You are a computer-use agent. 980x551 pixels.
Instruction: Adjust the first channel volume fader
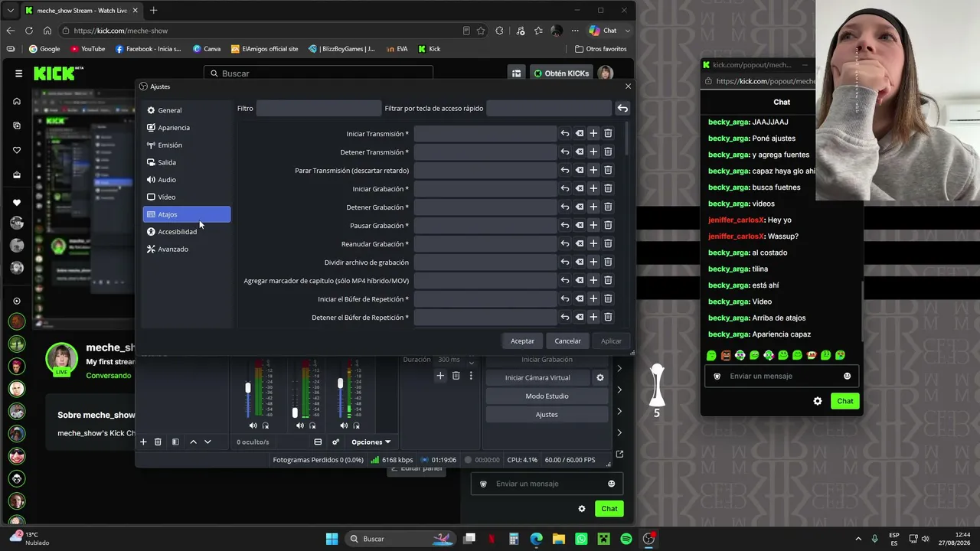(x=248, y=388)
